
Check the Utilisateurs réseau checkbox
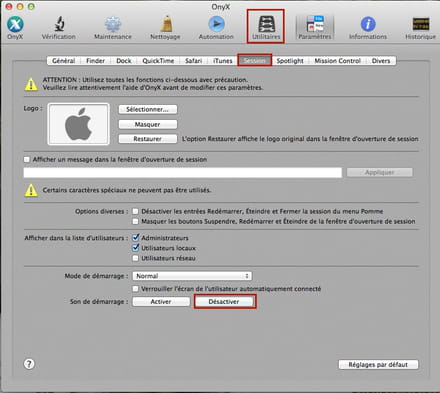(135, 258)
